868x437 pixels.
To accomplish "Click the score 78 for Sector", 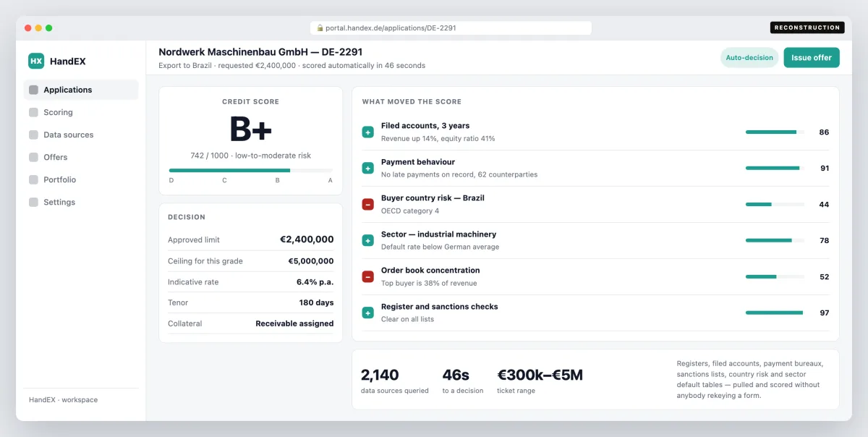I will (825, 241).
